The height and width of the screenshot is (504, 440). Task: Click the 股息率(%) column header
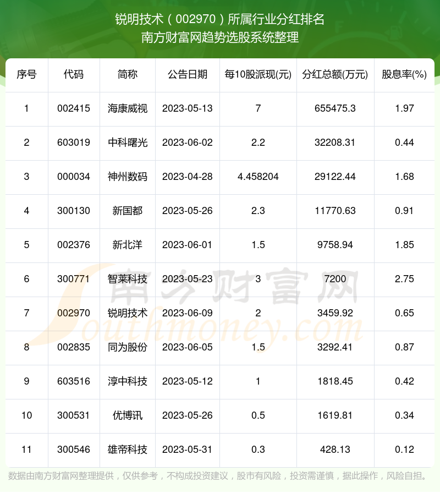(x=404, y=75)
